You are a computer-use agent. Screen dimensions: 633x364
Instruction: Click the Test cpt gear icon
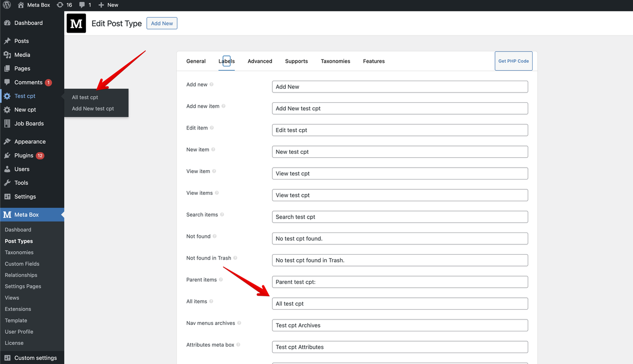[7, 96]
